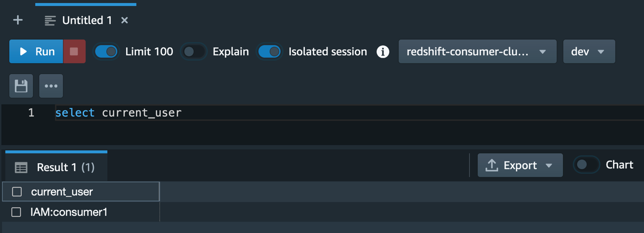Turn off Isolated session toggle
Image resolution: width=644 pixels, height=233 pixels.
tap(269, 51)
